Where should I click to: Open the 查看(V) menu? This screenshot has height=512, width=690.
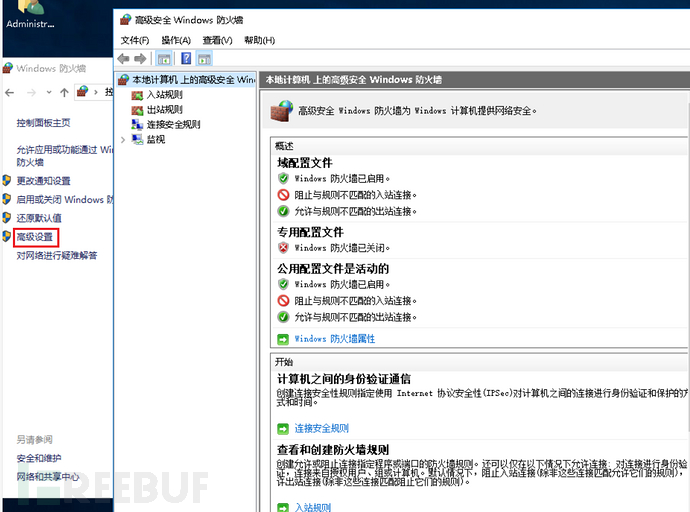coord(217,40)
